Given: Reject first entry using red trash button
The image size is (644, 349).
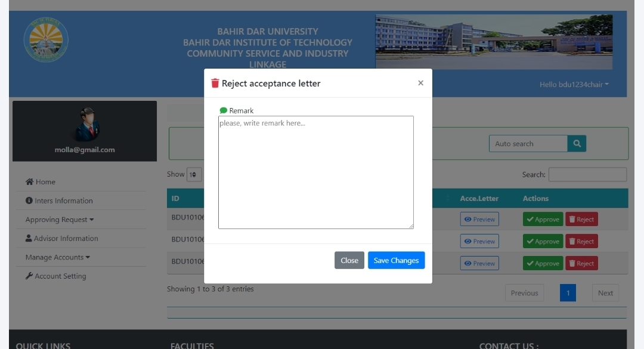Looking at the screenshot, I should (581, 219).
